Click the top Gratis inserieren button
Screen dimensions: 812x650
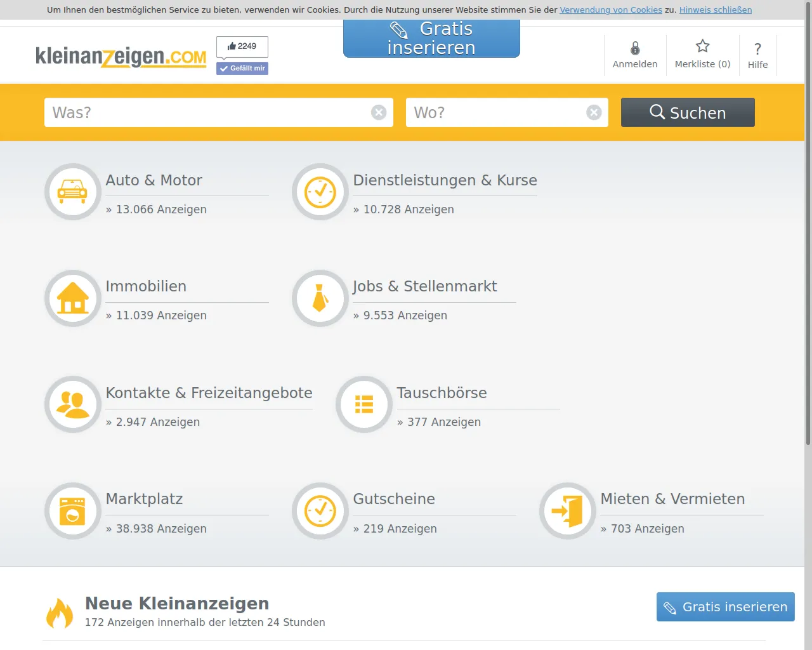[x=431, y=38]
